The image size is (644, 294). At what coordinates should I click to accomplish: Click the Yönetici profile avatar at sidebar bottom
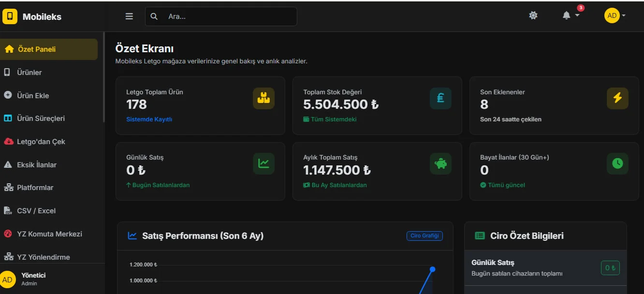tap(7, 279)
